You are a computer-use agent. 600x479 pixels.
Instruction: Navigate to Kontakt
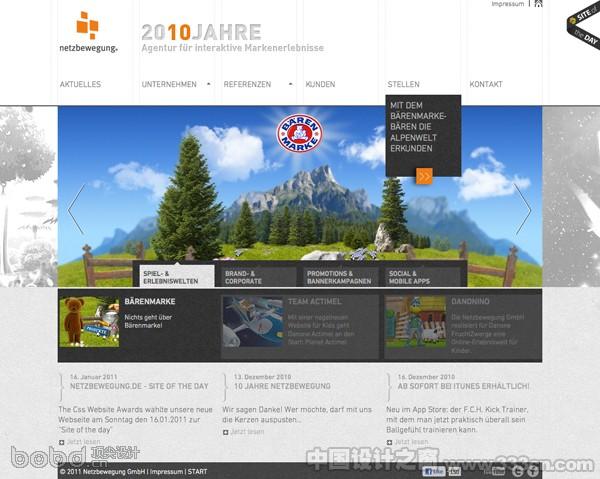coord(486,84)
